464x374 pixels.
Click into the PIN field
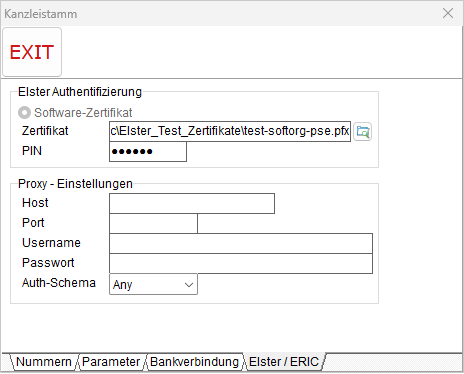click(x=148, y=152)
